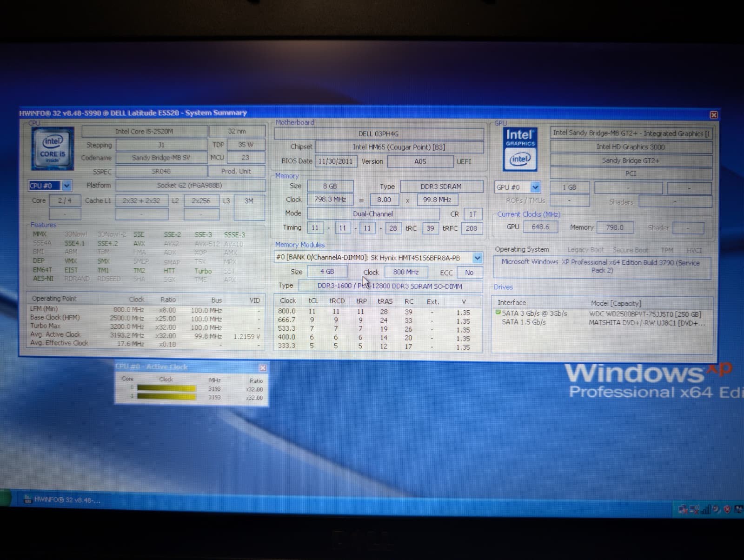This screenshot has width=744, height=560.
Task: Click the Sandy Bridge-MB SV codename field
Action: tap(161, 158)
